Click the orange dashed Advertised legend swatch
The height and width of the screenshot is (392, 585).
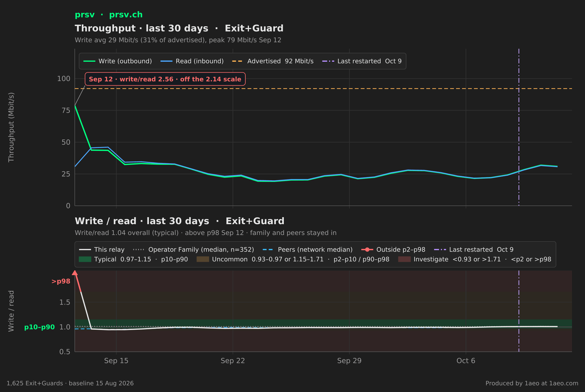click(237, 61)
